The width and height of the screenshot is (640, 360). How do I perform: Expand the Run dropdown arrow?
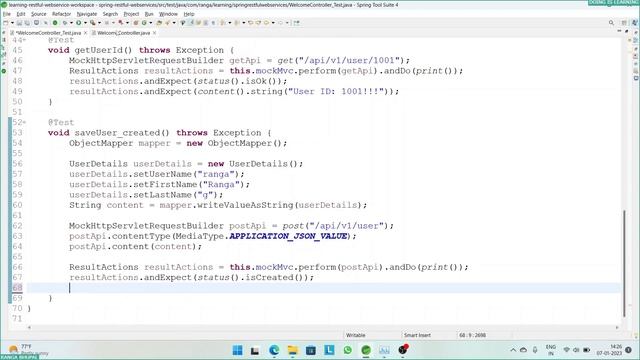click(x=85, y=23)
